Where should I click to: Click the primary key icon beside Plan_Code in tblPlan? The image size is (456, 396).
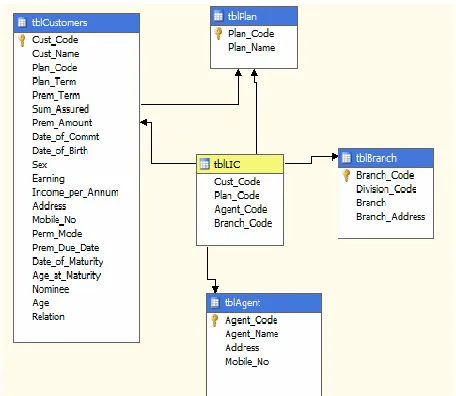(218, 34)
